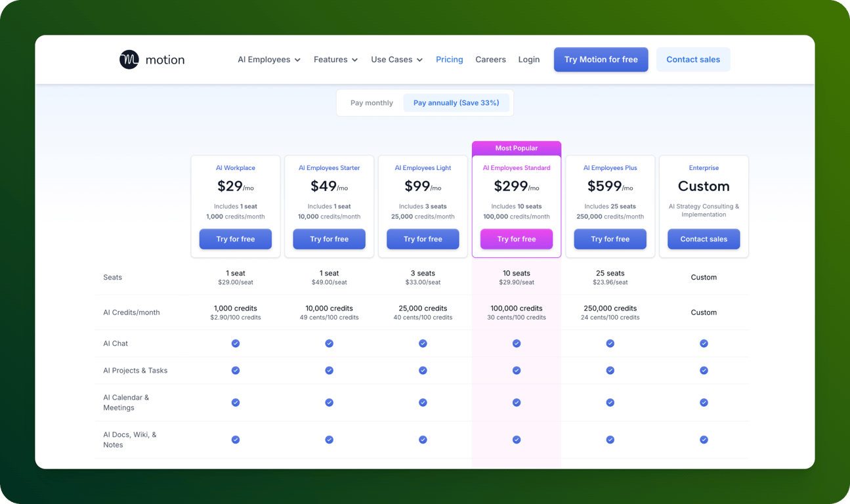
Task: Click the AI Credits/month row label
Action: click(x=131, y=312)
